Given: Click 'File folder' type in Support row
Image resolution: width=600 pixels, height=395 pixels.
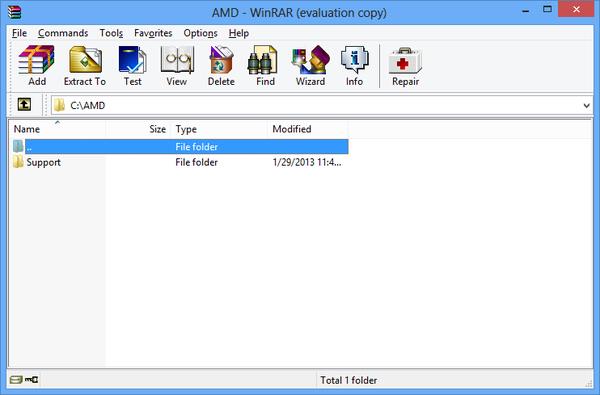Looking at the screenshot, I should click(196, 162).
